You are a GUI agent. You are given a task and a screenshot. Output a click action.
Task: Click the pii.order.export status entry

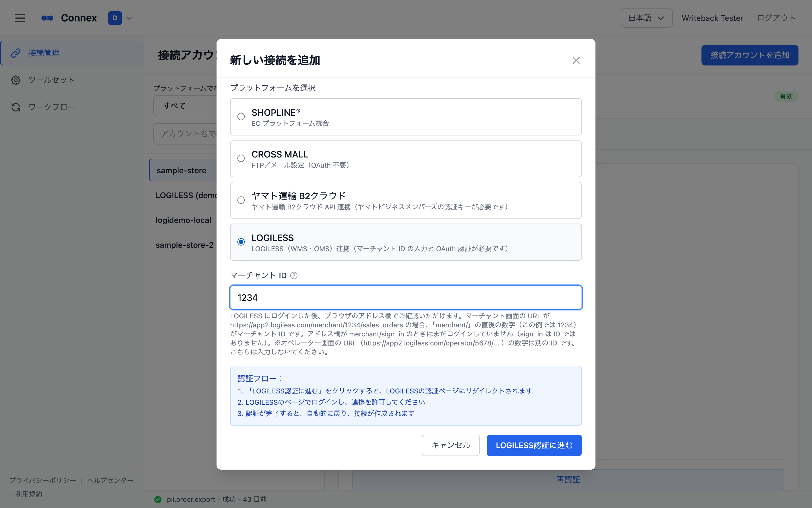(x=217, y=500)
